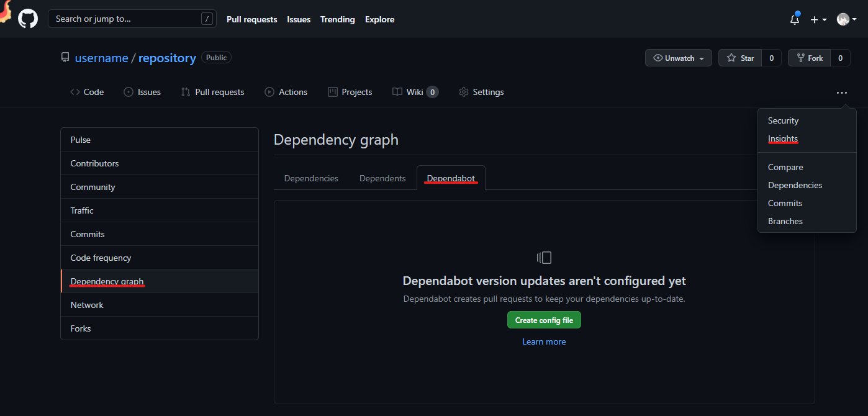The width and height of the screenshot is (868, 416).
Task: Switch to the Dependents sub-tab
Action: coord(382,178)
